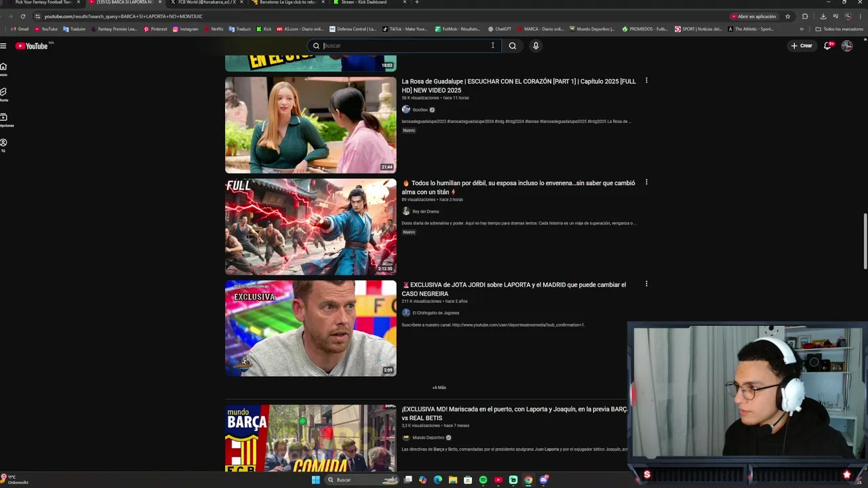Open Shorts in the sidebar
The height and width of the screenshot is (488, 868).
(3, 94)
